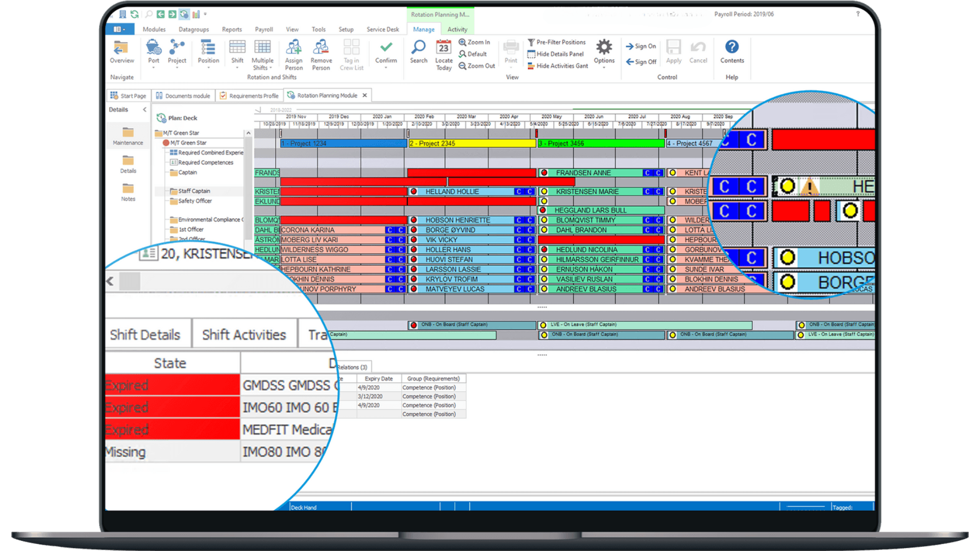
Task: Click Zoom Out
Action: point(477,66)
